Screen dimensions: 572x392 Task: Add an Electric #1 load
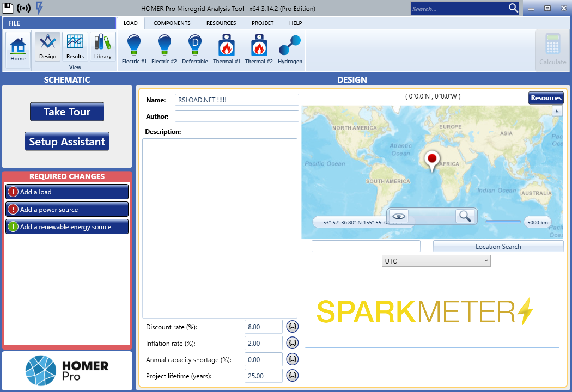coord(134,49)
